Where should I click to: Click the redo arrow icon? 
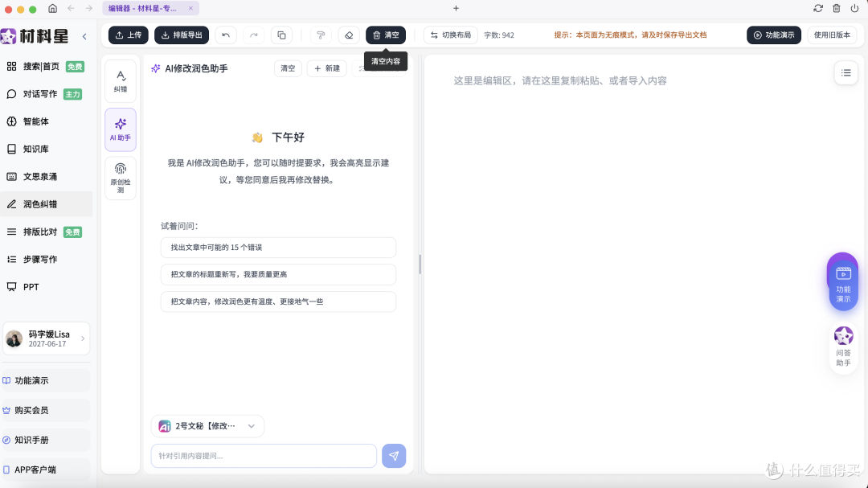(253, 35)
